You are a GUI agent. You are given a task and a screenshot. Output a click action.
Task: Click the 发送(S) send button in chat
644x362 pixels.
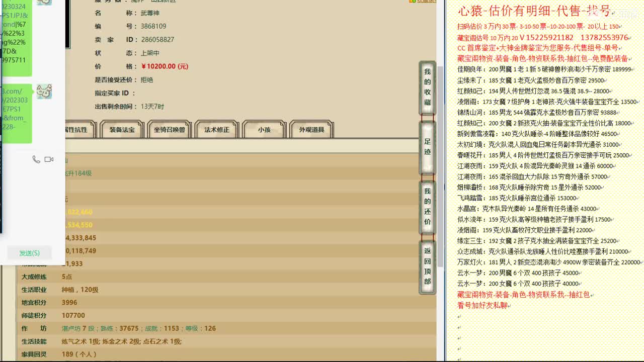29,253
